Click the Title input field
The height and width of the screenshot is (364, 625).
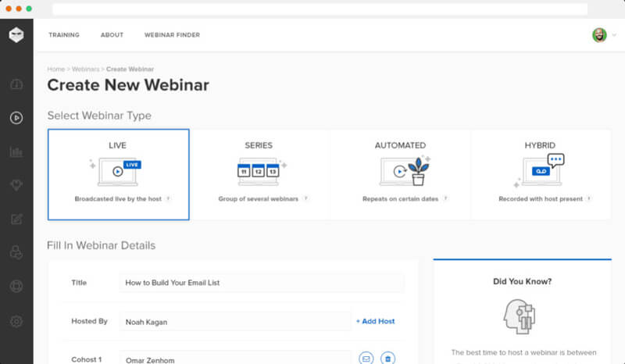coord(262,283)
